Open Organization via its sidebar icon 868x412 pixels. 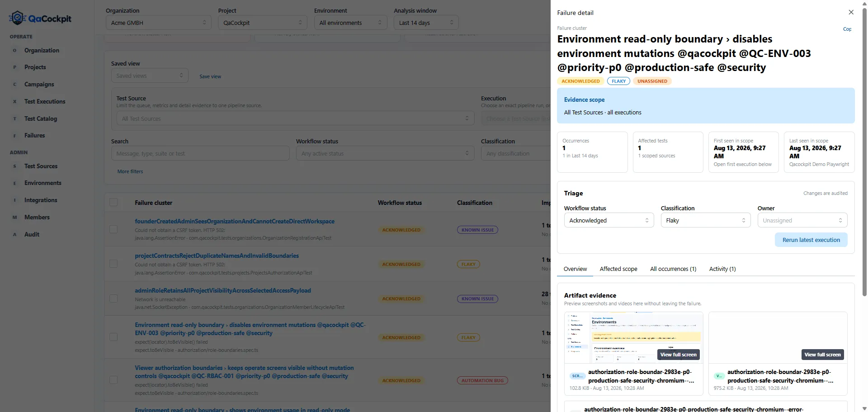click(x=14, y=51)
